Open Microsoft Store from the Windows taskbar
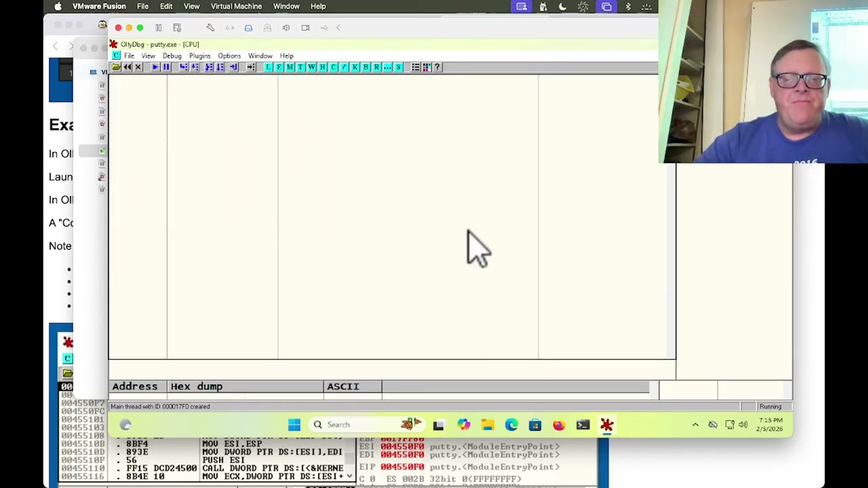This screenshot has width=868, height=488. 535,425
